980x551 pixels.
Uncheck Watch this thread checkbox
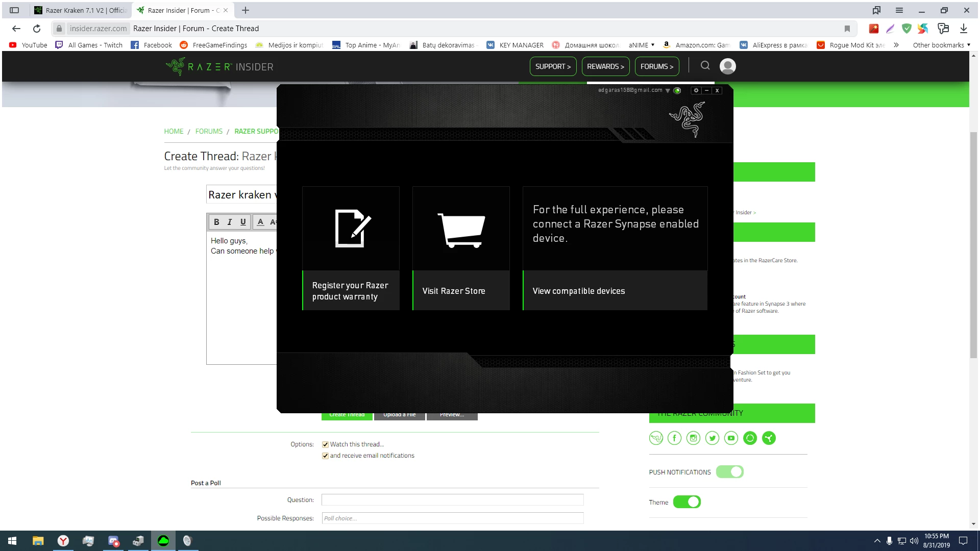coord(325,444)
